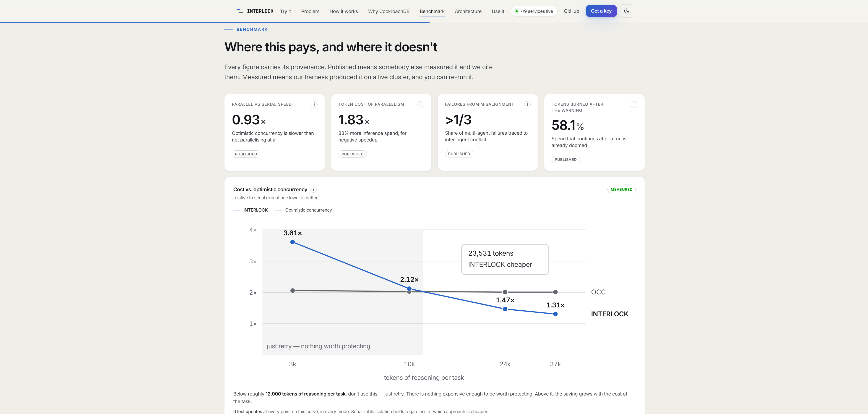Open info icon on Failures from Misalignment card
868x414 pixels.
pos(527,105)
